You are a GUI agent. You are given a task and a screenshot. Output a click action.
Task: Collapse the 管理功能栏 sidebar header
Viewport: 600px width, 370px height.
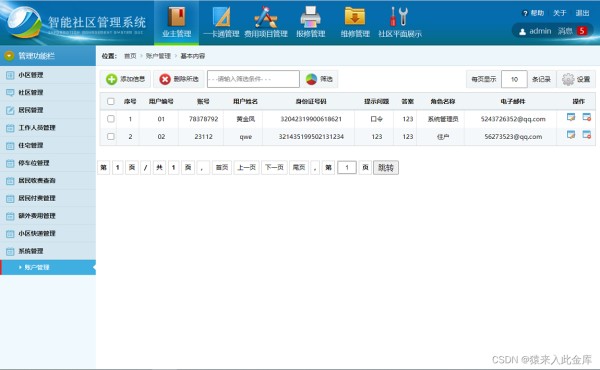point(48,56)
